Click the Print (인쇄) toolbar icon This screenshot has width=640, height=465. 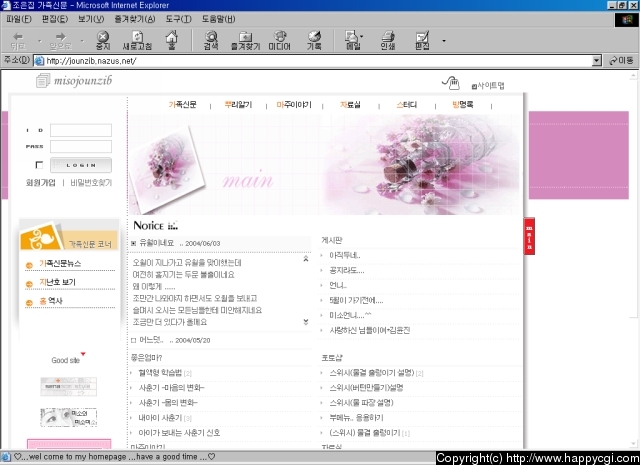387,40
